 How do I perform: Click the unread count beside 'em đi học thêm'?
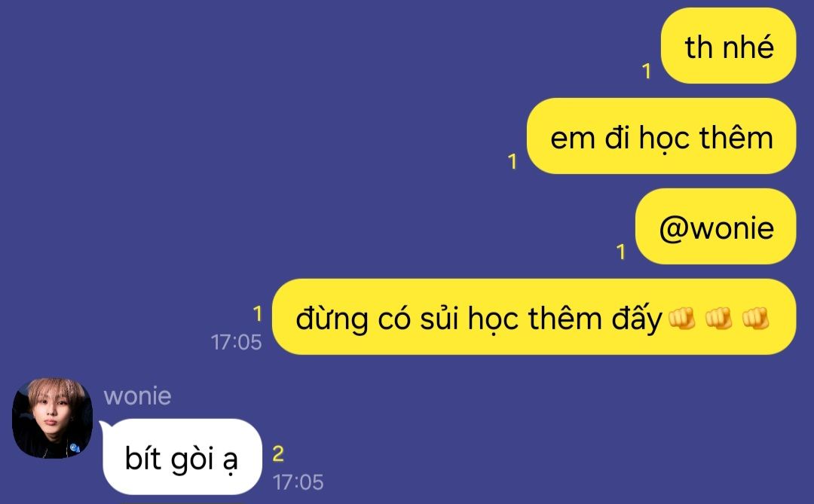513,161
